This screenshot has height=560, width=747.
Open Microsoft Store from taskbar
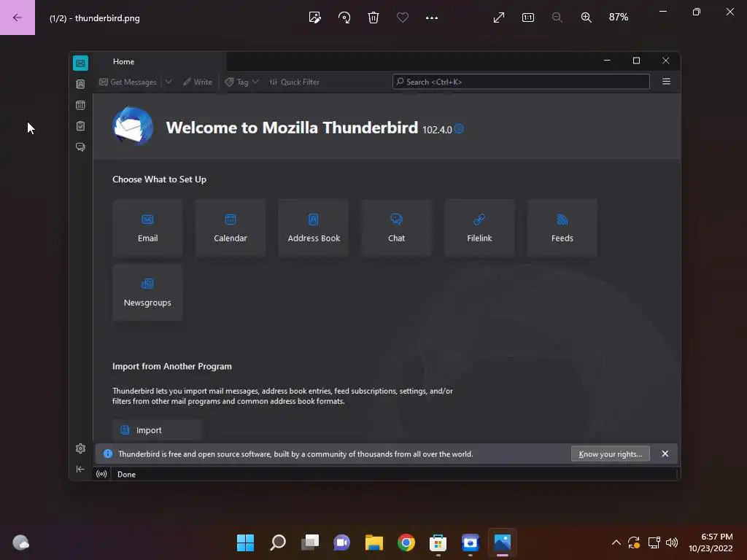438,542
